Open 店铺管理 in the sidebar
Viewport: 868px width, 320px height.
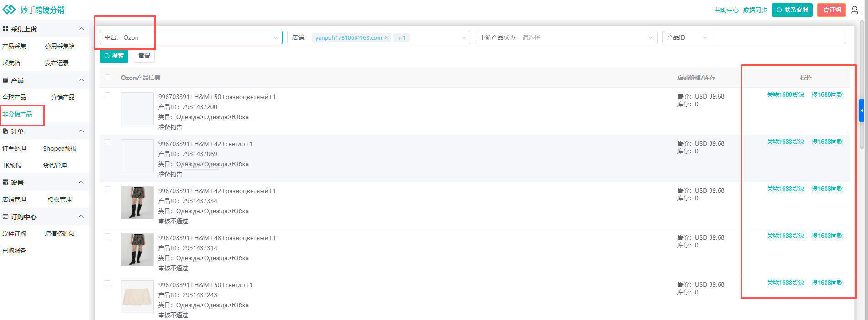click(14, 199)
